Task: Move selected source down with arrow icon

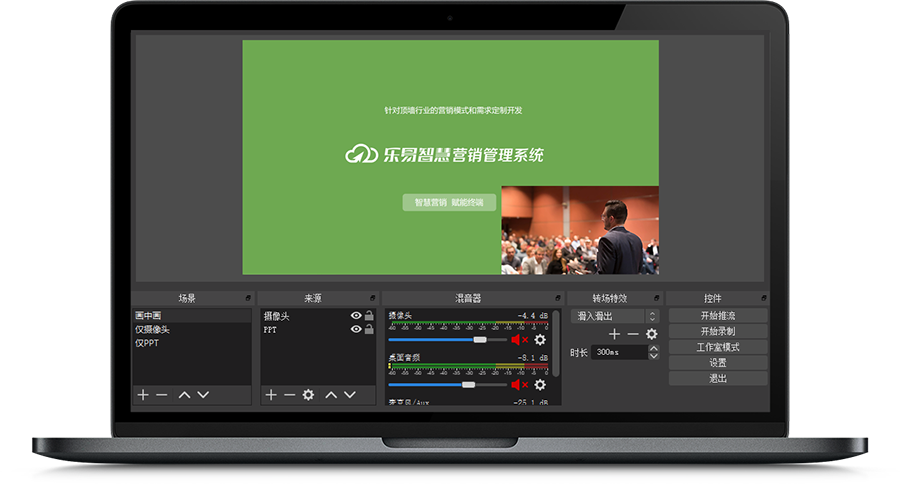Action: [349, 395]
